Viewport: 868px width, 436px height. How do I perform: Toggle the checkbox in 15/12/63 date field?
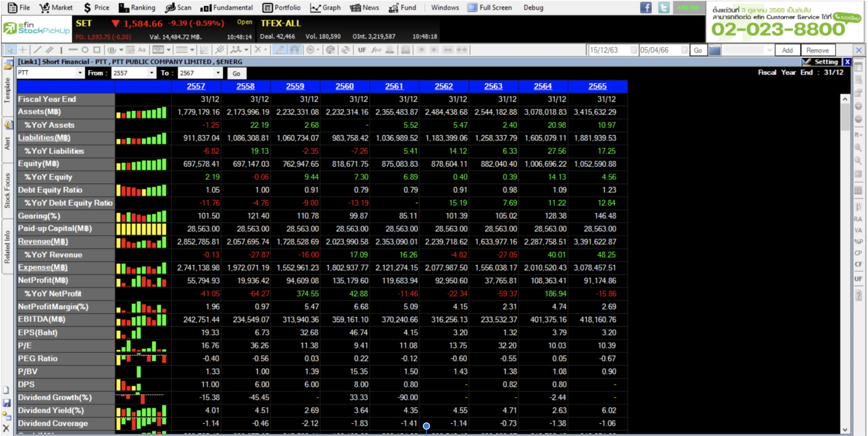coord(633,50)
